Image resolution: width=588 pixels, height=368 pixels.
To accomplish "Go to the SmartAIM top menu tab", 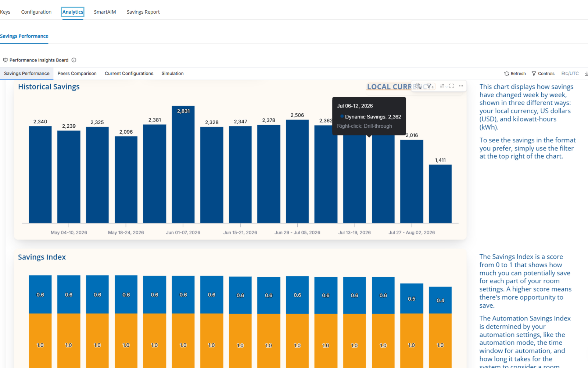I will pos(105,12).
